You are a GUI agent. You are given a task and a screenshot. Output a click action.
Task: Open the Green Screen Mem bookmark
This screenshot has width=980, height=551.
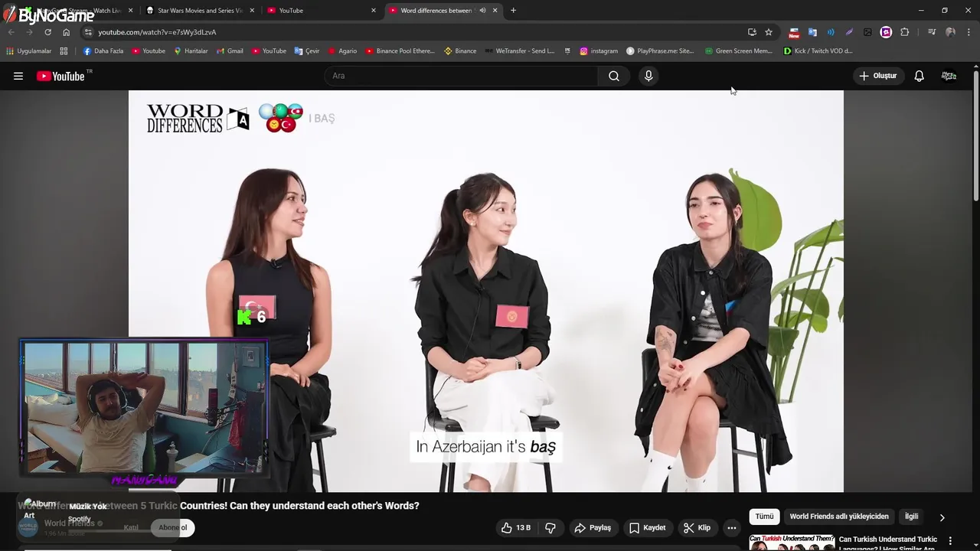(x=738, y=51)
